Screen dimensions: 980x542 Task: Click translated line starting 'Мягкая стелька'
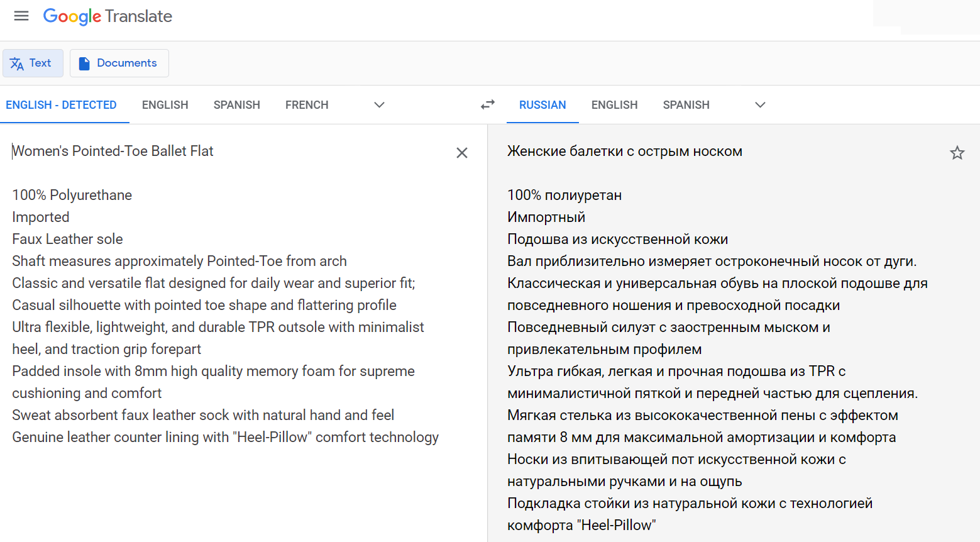coord(703,426)
